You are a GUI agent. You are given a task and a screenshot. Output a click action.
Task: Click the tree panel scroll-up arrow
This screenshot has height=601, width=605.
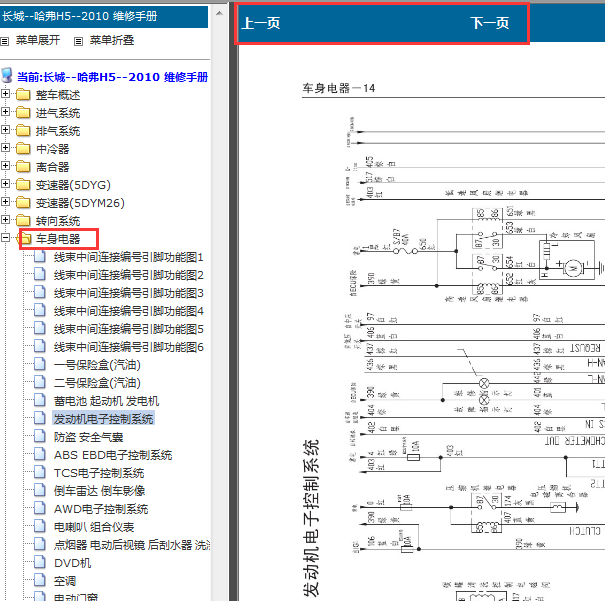(x=219, y=14)
